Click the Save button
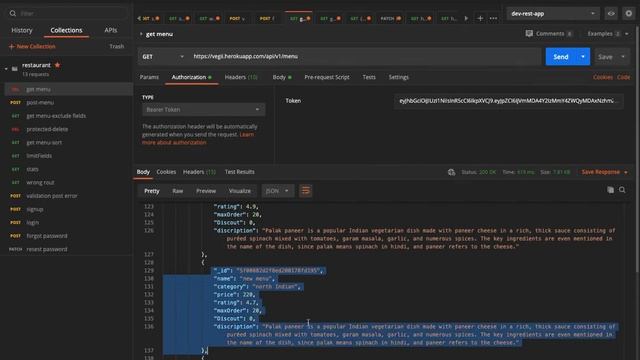This screenshot has height=360, width=640. point(605,57)
